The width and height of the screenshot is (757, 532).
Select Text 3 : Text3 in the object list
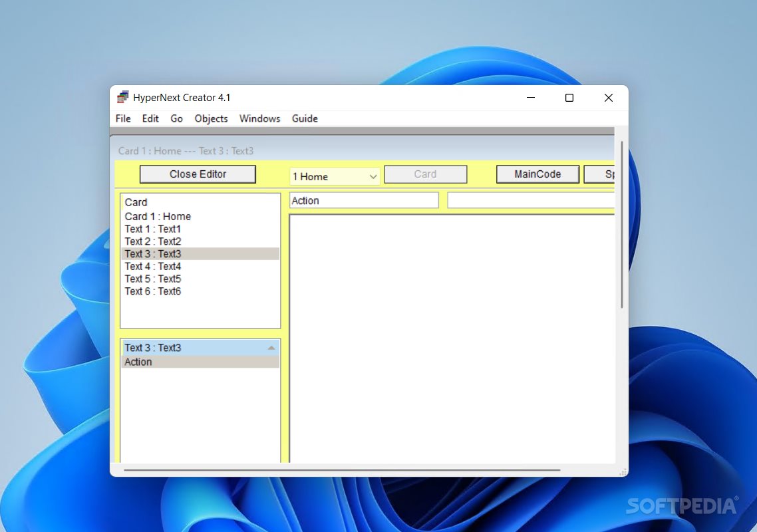200,254
